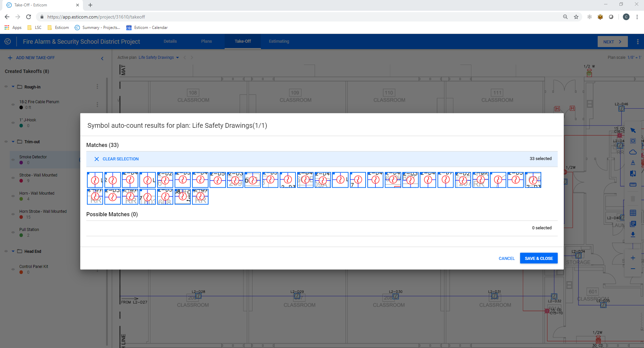Switch to the Plans tab

pos(206,41)
